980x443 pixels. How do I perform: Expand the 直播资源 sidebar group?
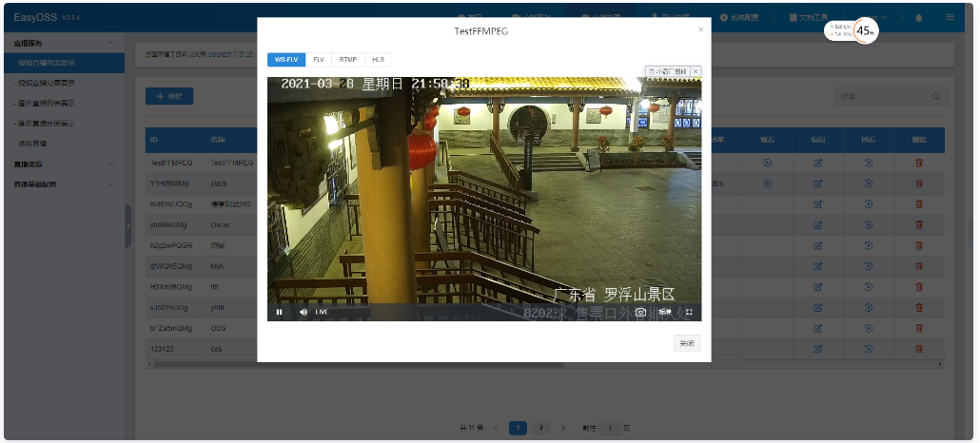65,164
